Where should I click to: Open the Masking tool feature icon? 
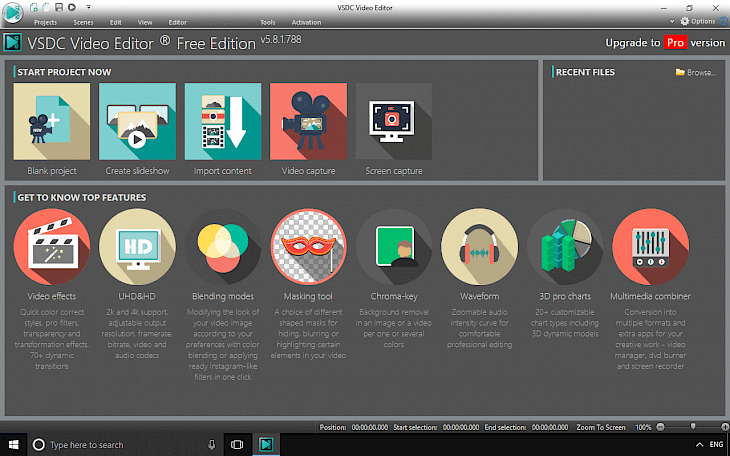[x=309, y=247]
